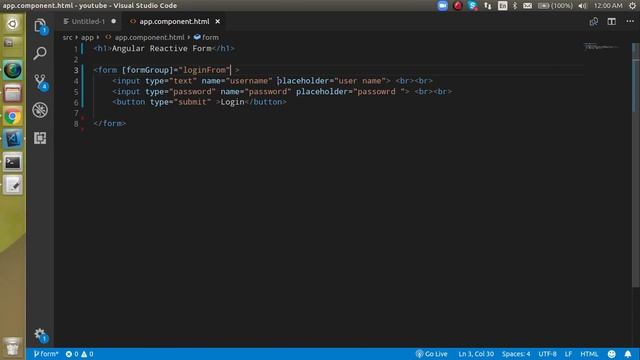Viewport: 640px width, 360px height.
Task: Open the clock showing 12:00 AM
Action: tap(608, 6)
